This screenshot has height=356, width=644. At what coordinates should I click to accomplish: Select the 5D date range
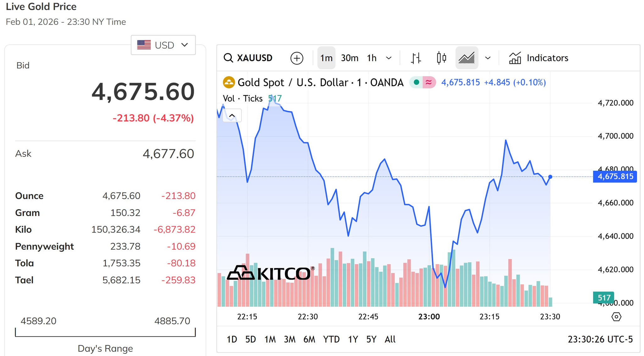tap(250, 339)
